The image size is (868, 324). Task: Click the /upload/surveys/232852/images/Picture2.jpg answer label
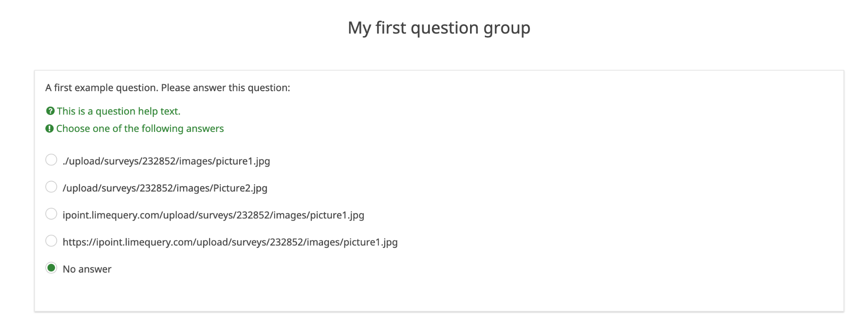pyautogui.click(x=165, y=188)
